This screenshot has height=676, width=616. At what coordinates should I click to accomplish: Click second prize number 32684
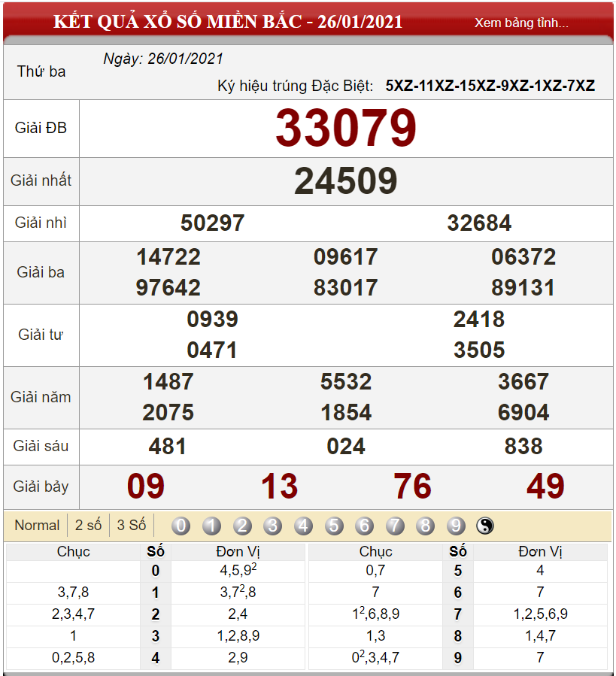click(479, 223)
